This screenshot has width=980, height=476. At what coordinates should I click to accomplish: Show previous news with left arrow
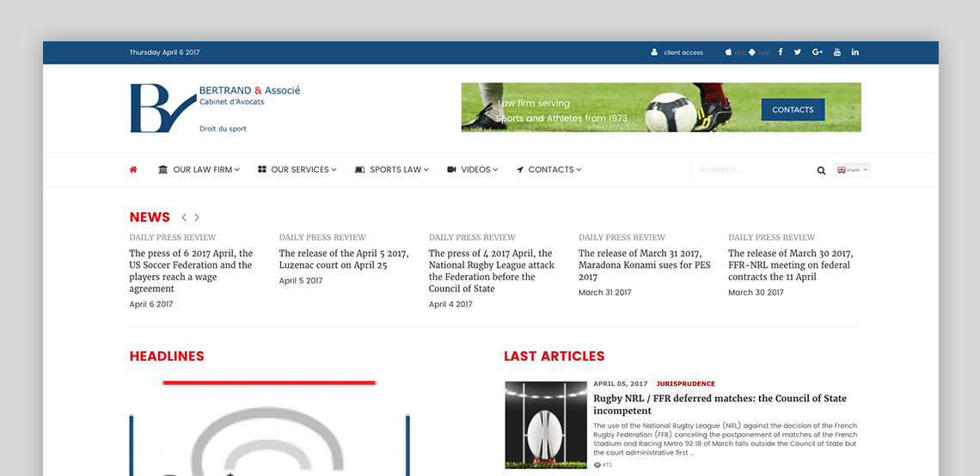pyautogui.click(x=184, y=217)
